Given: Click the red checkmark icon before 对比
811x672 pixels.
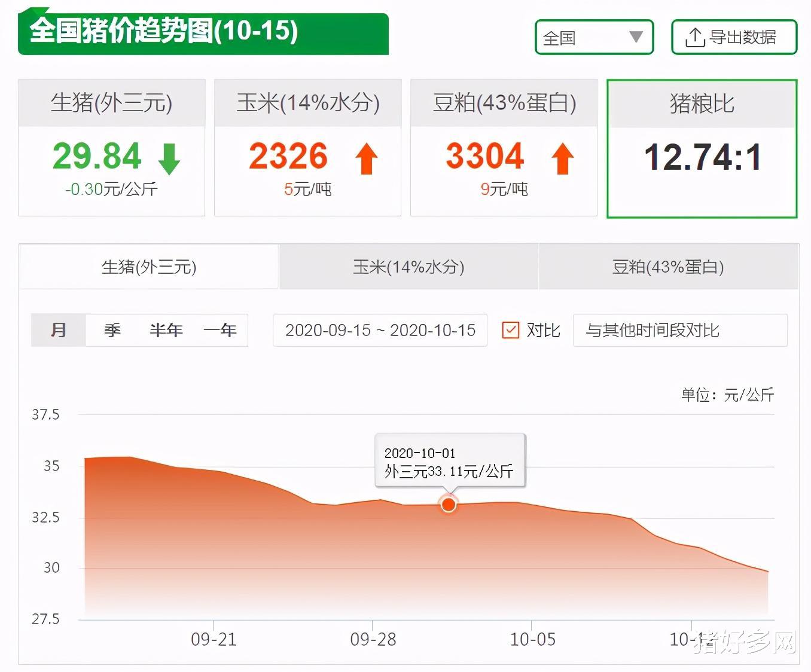Looking at the screenshot, I should click(511, 329).
